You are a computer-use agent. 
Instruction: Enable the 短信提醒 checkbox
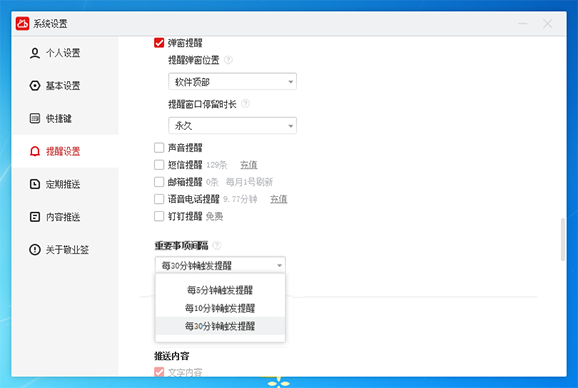pos(159,165)
